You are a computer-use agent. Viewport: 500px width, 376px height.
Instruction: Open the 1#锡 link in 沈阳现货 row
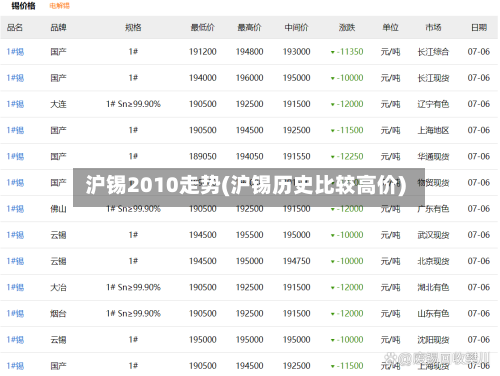(15, 340)
